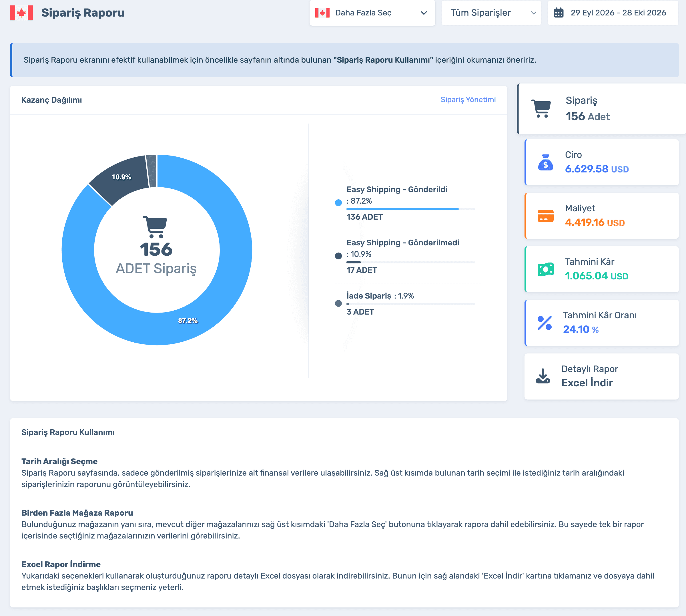Click the Gönderildi 87.2% progress bar
The height and width of the screenshot is (616, 686).
coord(411,209)
